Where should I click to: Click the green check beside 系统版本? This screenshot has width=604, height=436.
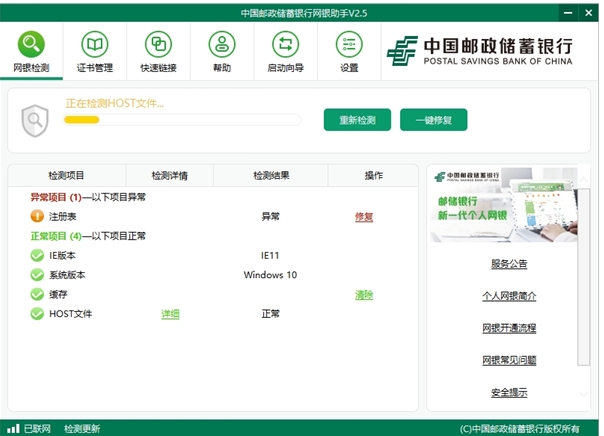[37, 275]
